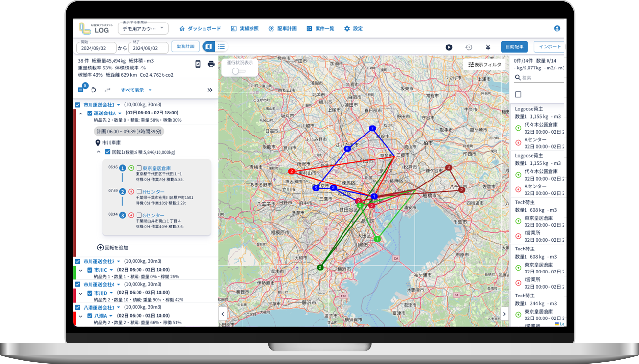Expand the 市川D driver row

81,293
